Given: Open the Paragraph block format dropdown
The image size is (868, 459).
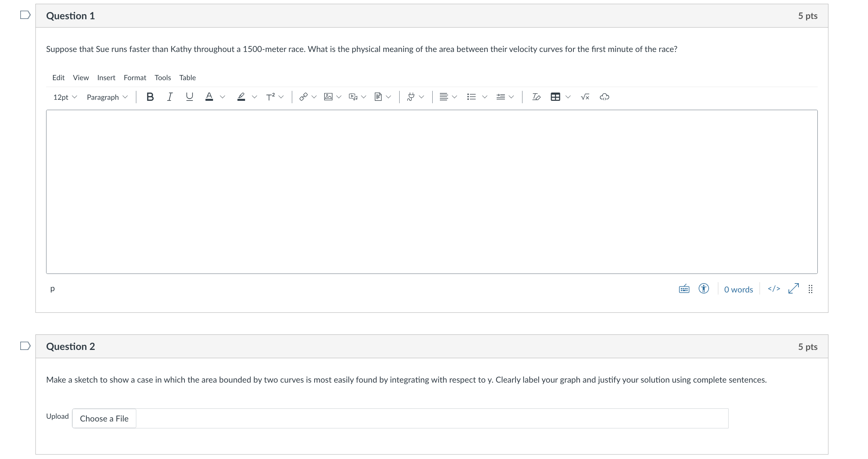Looking at the screenshot, I should pos(107,97).
